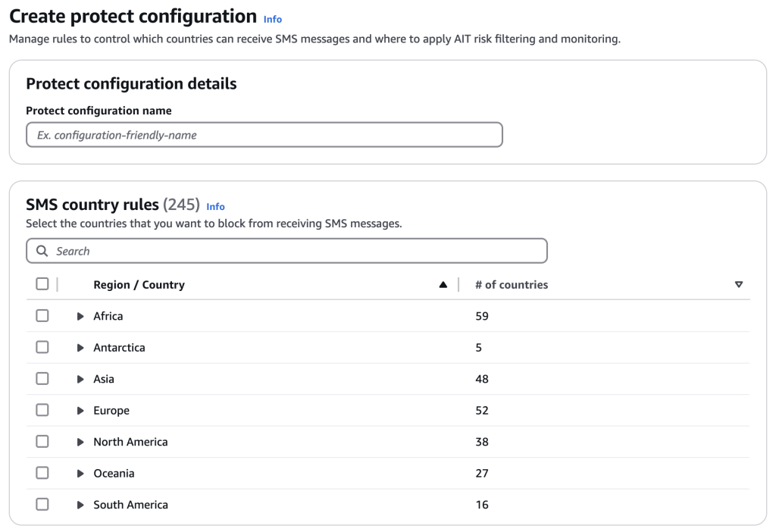
Task: Enable the Europe checkbox
Action: pyautogui.click(x=42, y=410)
